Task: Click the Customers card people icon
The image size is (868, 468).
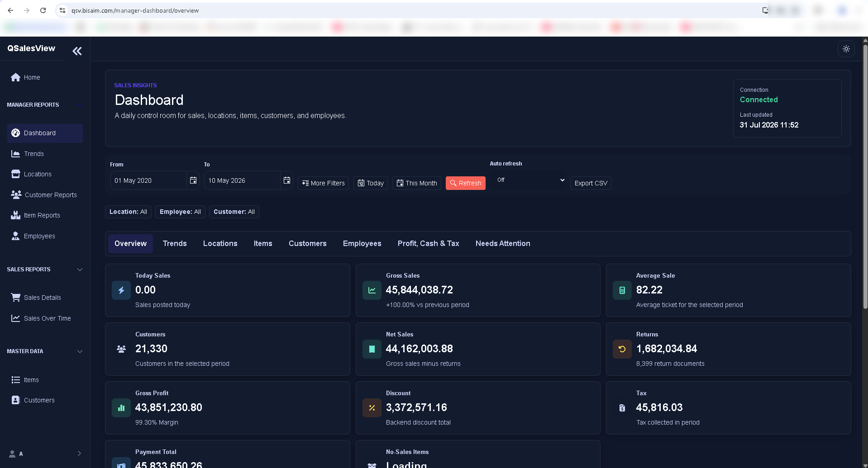Action: tap(121, 349)
